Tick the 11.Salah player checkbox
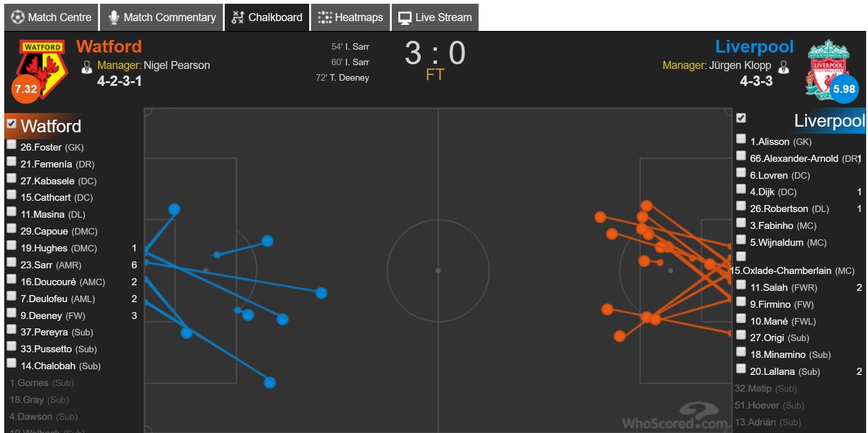The width and height of the screenshot is (868, 433). point(741,285)
